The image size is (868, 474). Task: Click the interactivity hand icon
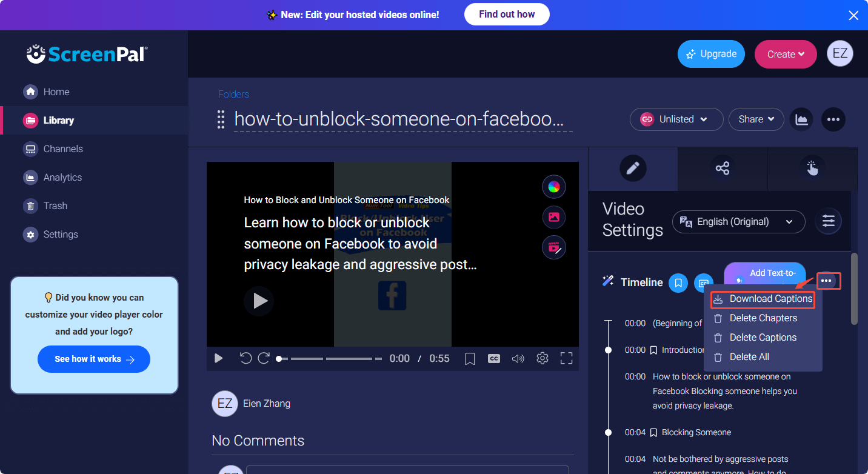pyautogui.click(x=812, y=168)
